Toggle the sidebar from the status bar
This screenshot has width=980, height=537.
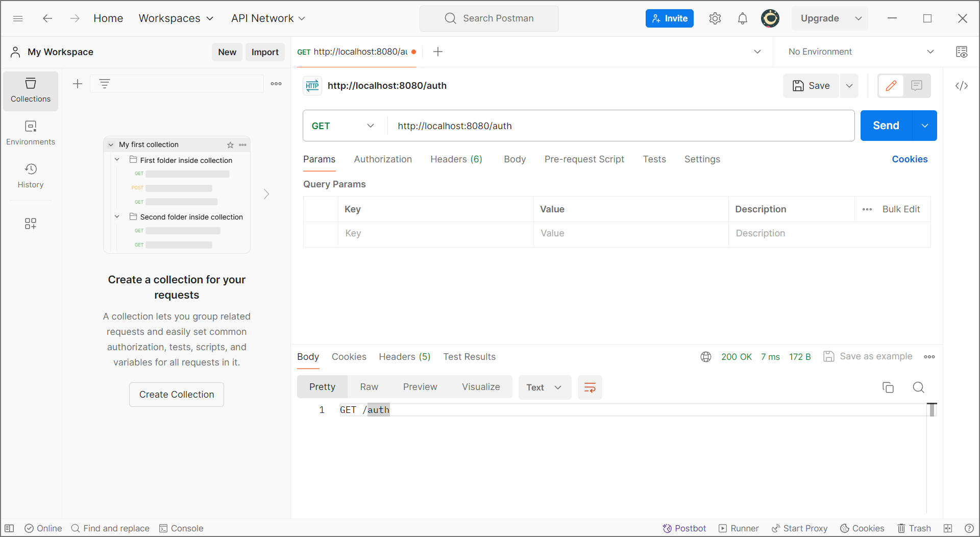coord(9,528)
